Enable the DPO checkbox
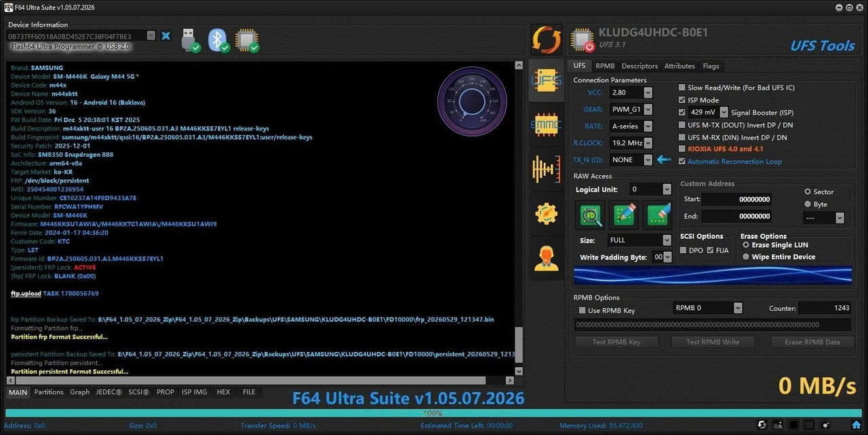The image size is (868, 435). (684, 250)
